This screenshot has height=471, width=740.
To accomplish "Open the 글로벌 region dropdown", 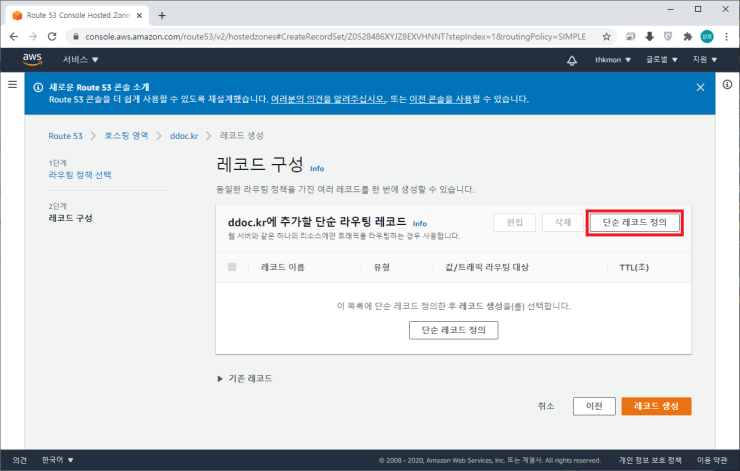I will coord(661,60).
